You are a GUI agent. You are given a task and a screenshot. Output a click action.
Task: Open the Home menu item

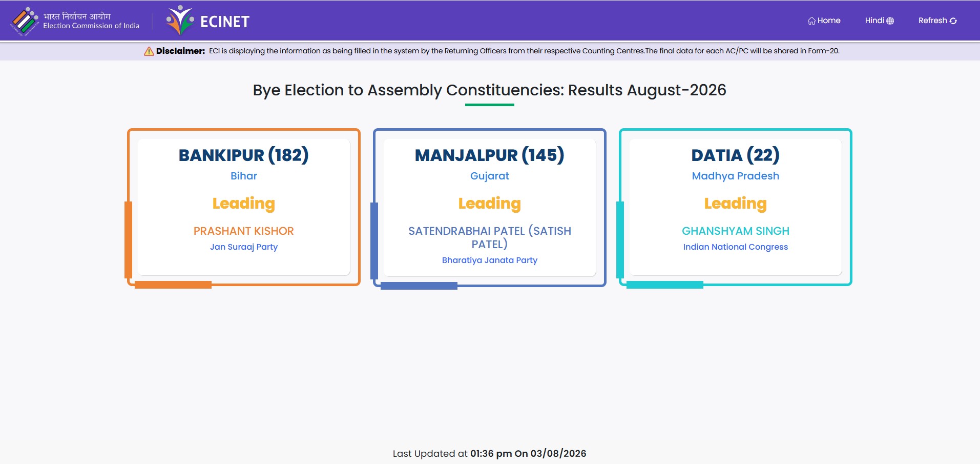(x=824, y=21)
